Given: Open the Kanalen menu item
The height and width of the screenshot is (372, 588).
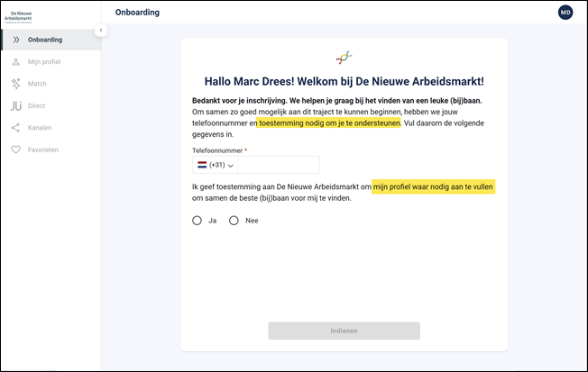Looking at the screenshot, I should [51, 128].
